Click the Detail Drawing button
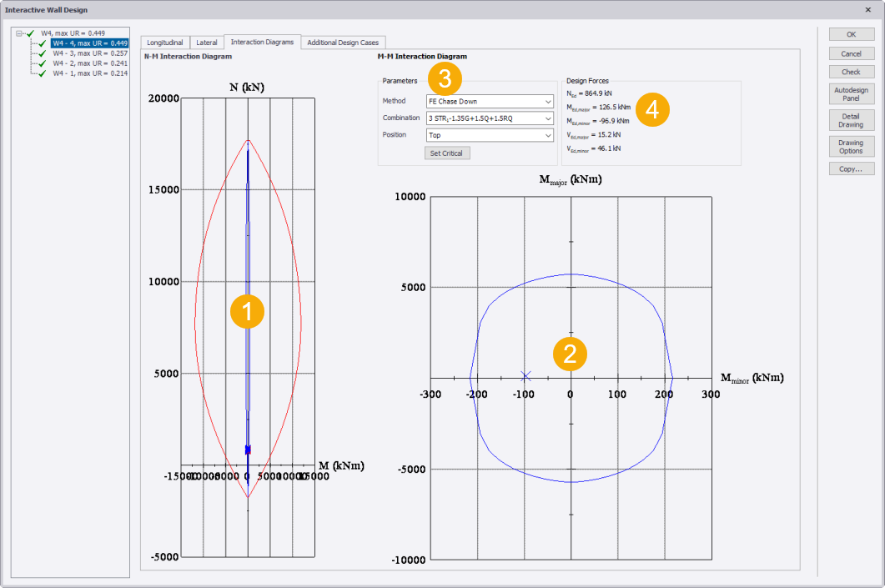Screen dimensions: 885x588 pos(851,121)
